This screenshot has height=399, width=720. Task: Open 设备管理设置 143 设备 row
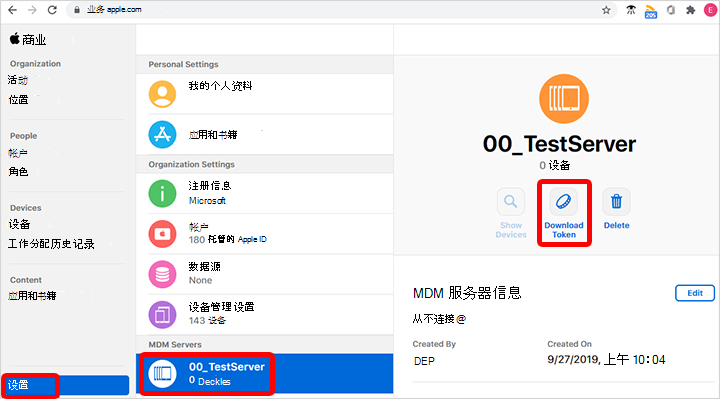coord(264,315)
